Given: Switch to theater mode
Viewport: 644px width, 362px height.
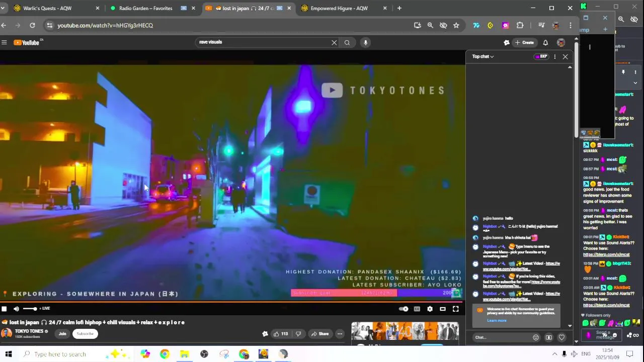Looking at the screenshot, I should 443,309.
